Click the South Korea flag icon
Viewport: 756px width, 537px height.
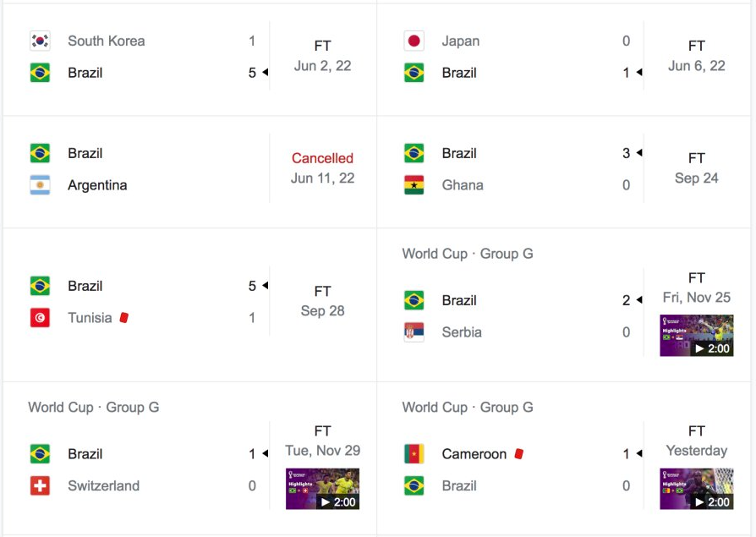point(40,41)
